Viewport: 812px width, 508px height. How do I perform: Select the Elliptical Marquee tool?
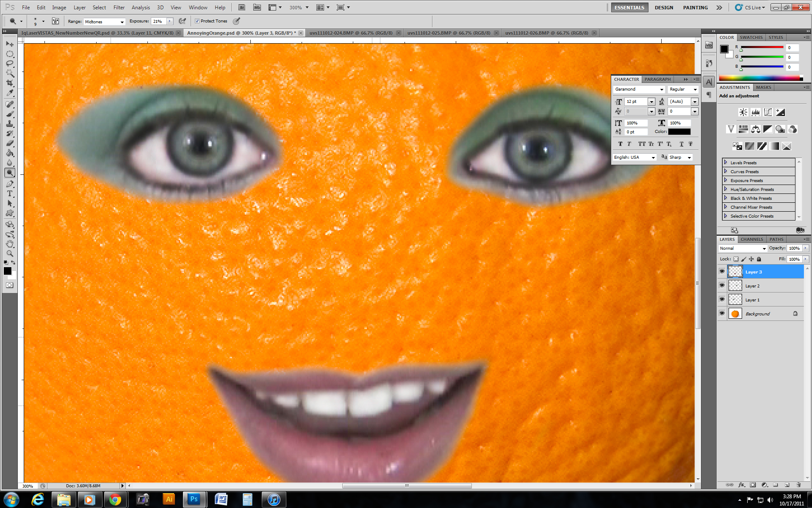(10, 54)
